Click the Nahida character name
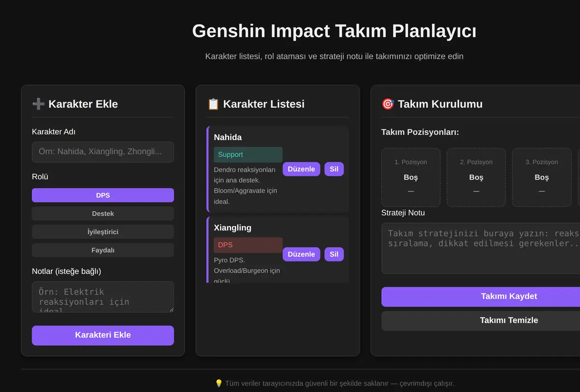580x392 pixels. click(228, 137)
